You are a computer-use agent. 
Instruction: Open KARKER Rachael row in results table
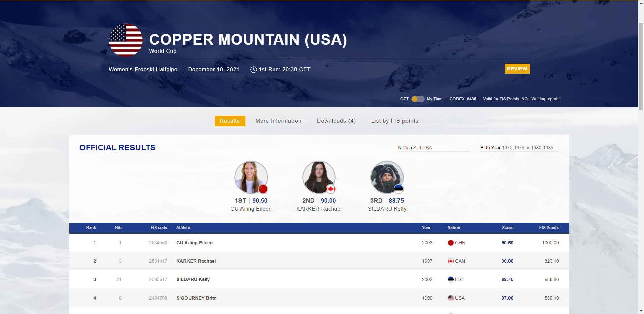click(319, 261)
